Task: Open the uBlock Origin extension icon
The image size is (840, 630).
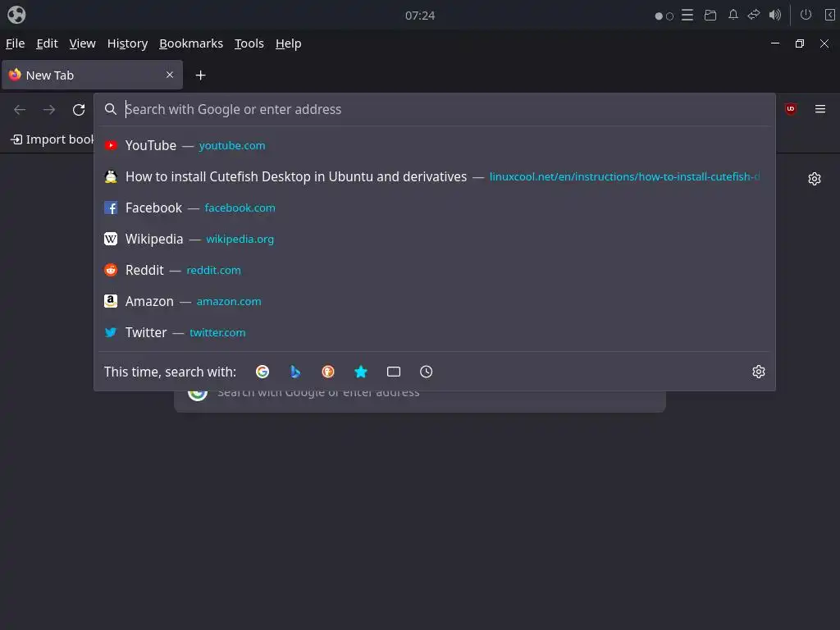Action: pyautogui.click(x=790, y=109)
